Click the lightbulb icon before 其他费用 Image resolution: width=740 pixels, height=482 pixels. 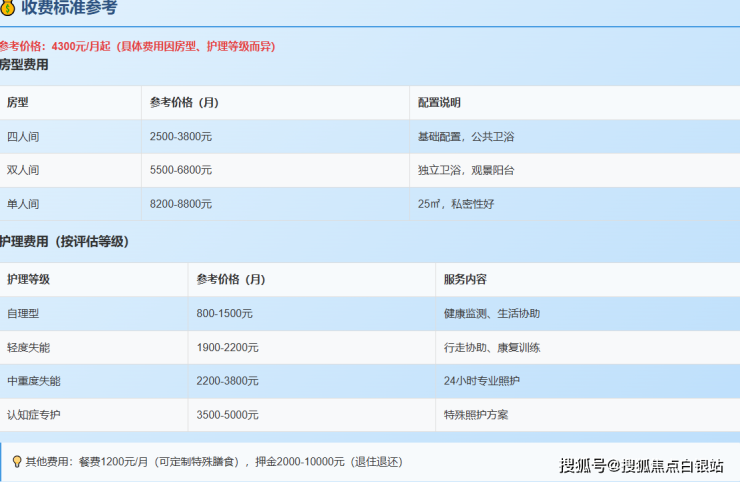(16, 461)
